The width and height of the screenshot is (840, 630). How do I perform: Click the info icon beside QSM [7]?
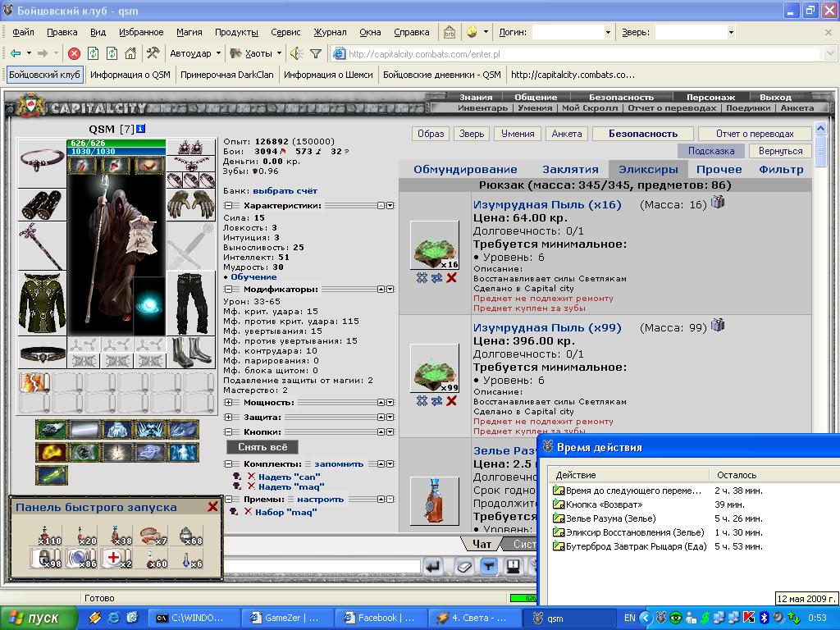(x=140, y=129)
